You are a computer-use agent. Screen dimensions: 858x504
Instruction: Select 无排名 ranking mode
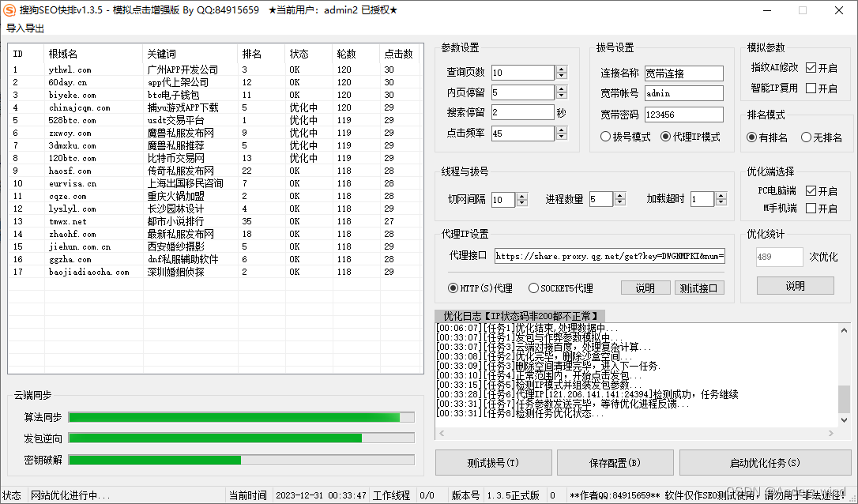click(806, 137)
